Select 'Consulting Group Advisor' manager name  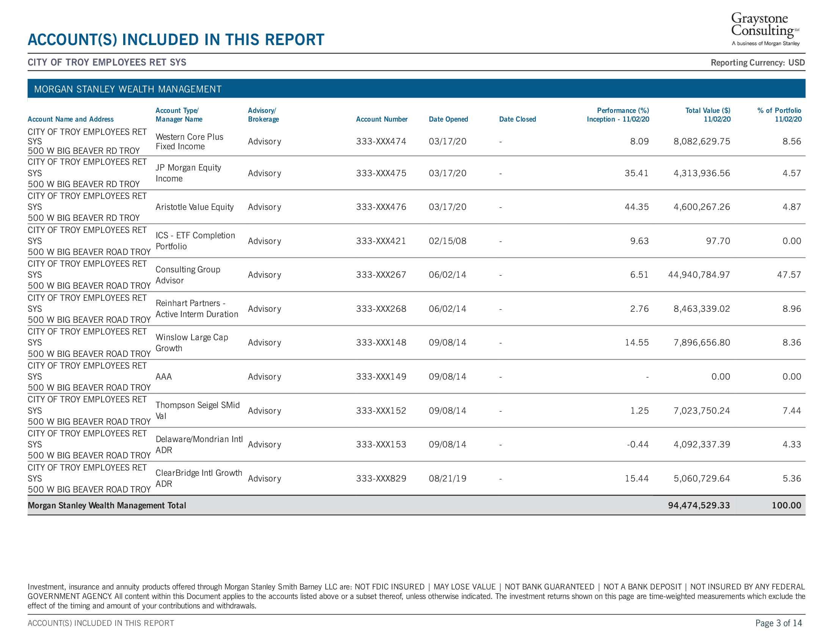coord(188,275)
